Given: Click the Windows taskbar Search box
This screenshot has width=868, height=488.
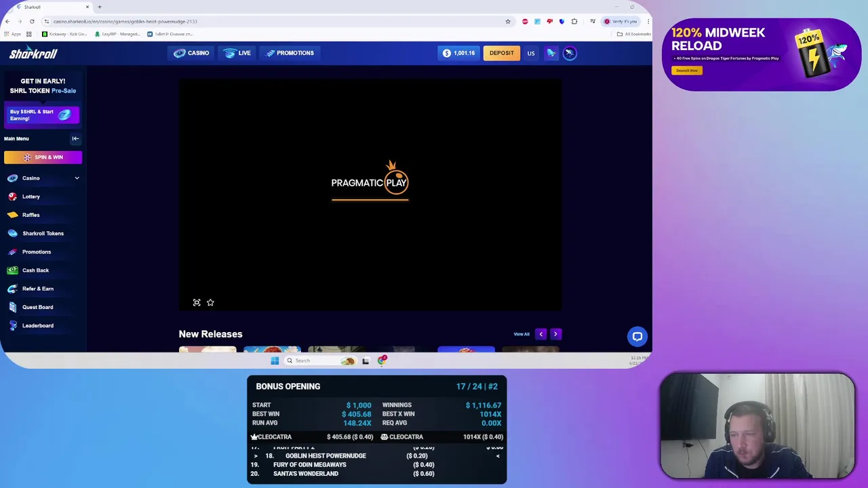Looking at the screenshot, I should (320, 361).
